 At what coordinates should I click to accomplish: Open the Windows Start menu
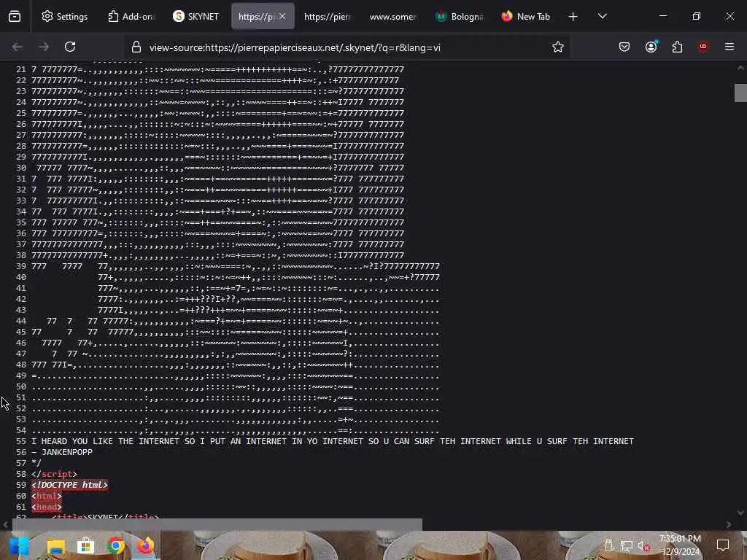click(19, 545)
